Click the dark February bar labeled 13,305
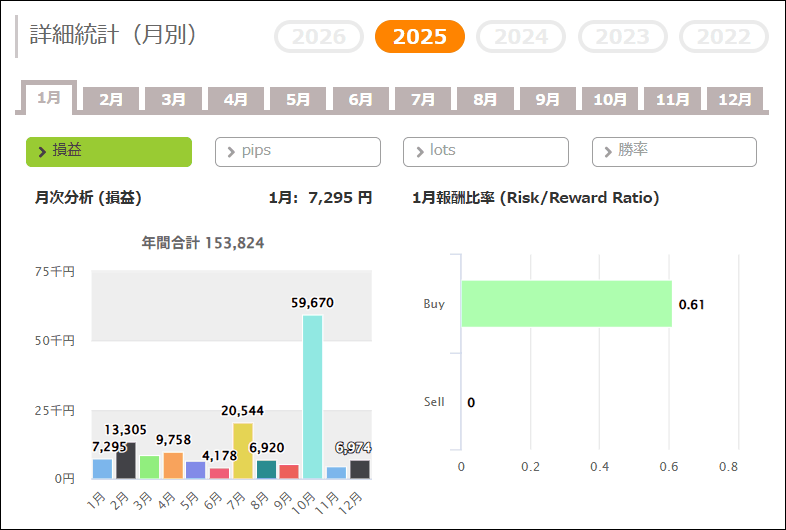Viewport: 786px width, 530px height. (x=126, y=461)
